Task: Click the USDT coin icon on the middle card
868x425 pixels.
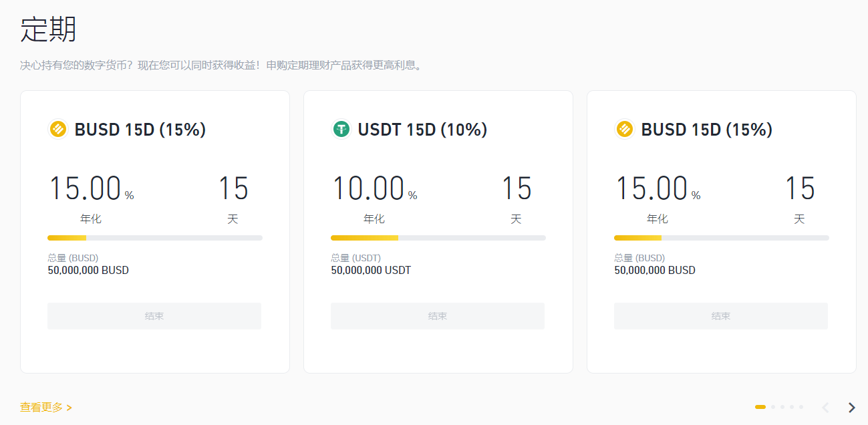Action: point(341,129)
